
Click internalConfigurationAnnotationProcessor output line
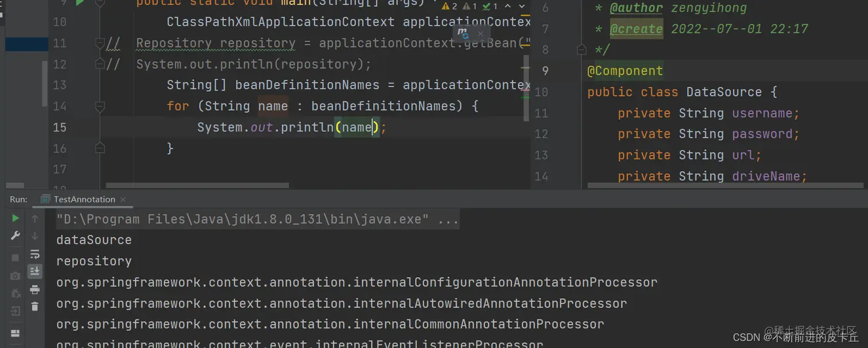(356, 282)
